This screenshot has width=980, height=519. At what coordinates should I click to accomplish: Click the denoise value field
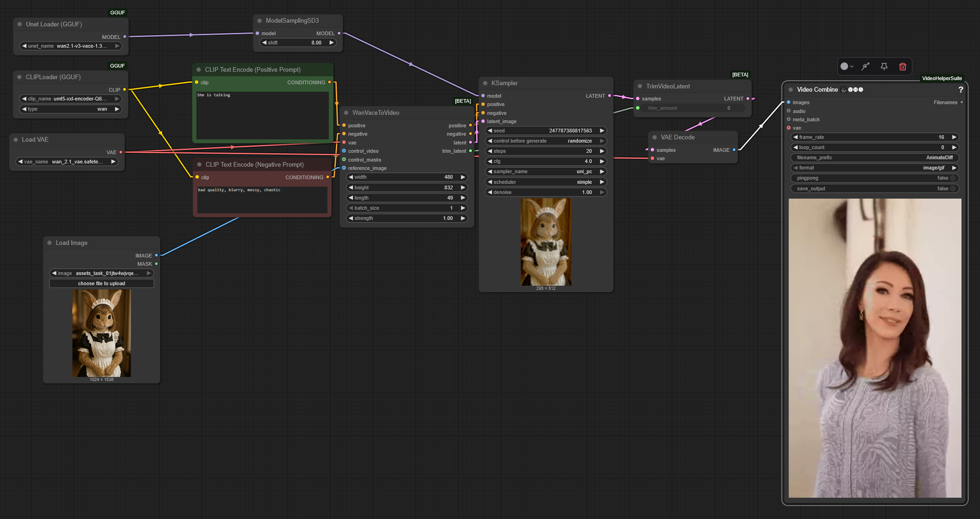click(x=546, y=193)
